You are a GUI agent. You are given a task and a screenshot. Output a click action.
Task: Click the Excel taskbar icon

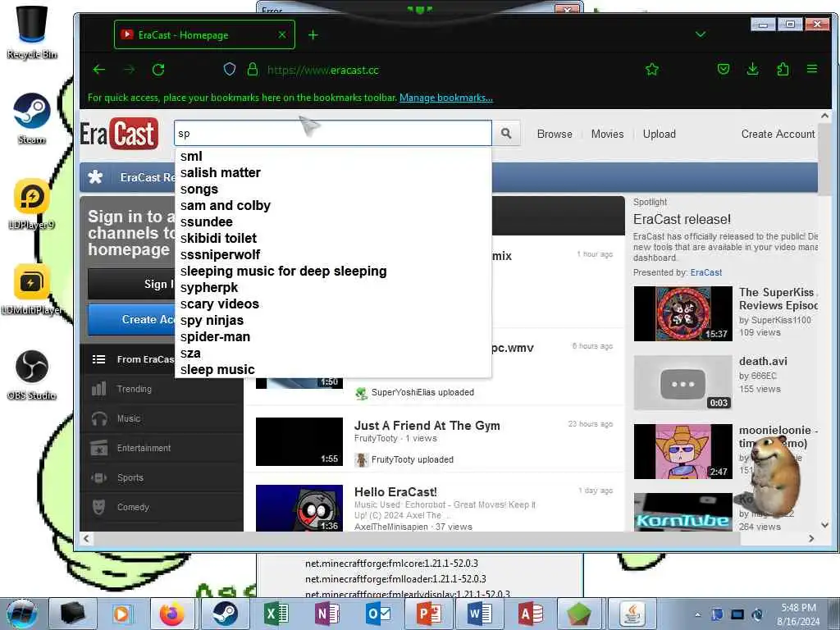[276, 614]
